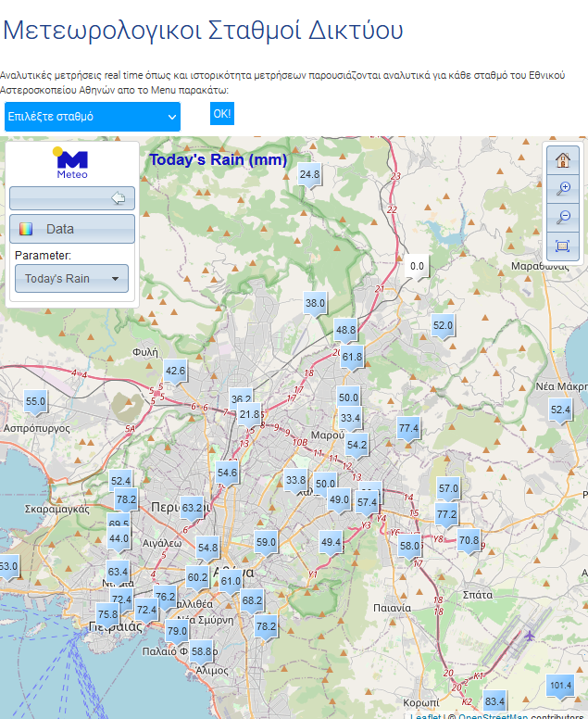The width and height of the screenshot is (588, 719).
Task: Click the 0.0 rain station marker
Action: (417, 267)
